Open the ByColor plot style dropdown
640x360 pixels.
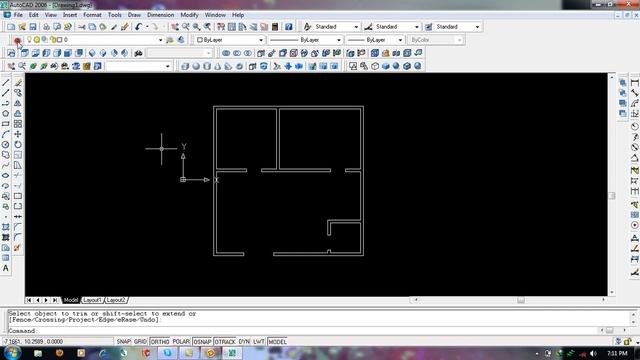tap(435, 40)
